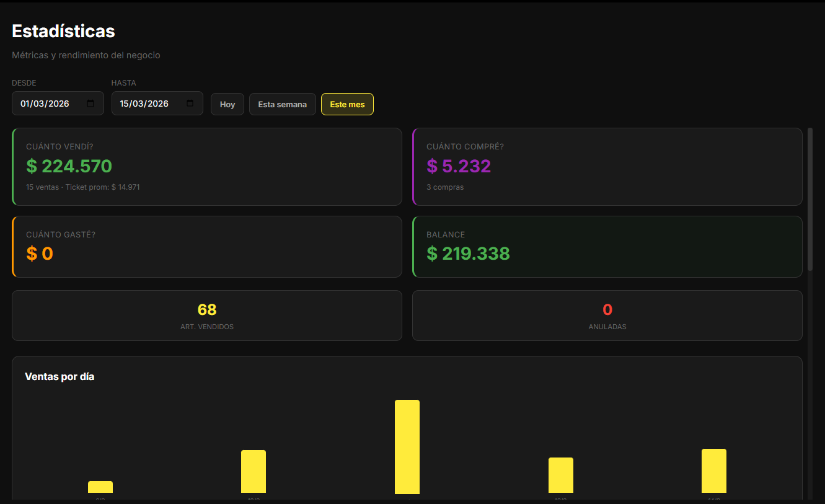The height and width of the screenshot is (504, 825).
Task: Select the Esta semana filter
Action: (x=282, y=104)
